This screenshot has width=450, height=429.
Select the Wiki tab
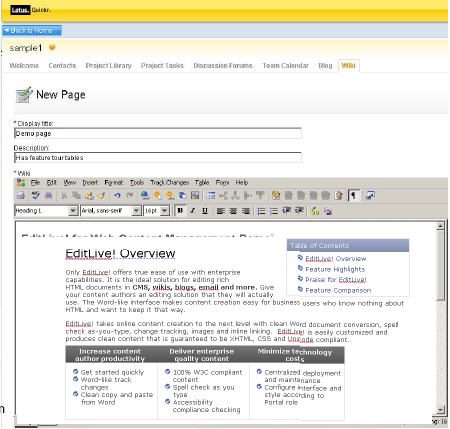(348, 65)
